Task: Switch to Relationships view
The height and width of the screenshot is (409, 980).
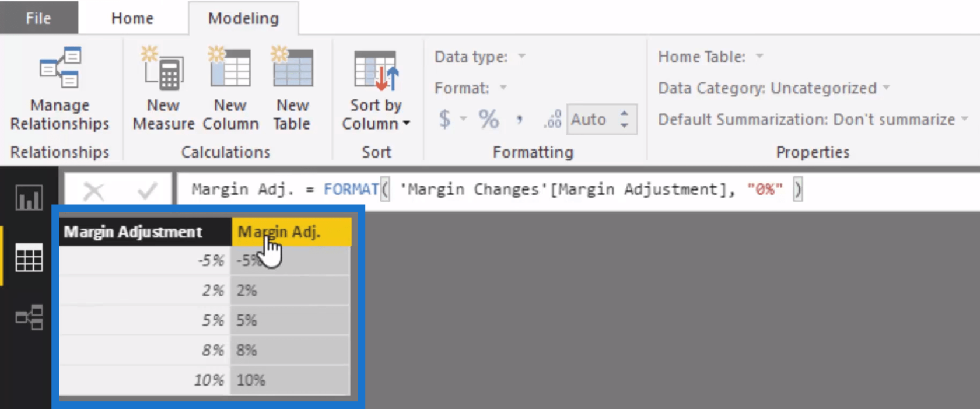Action: point(29,317)
